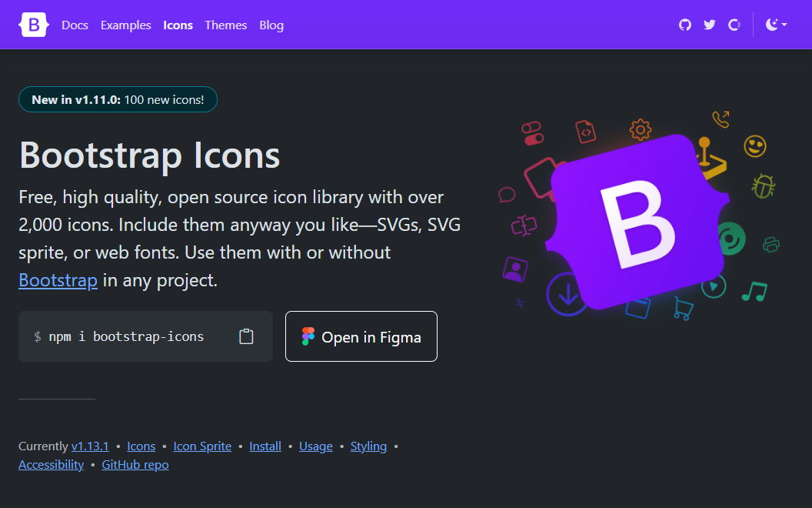Open the GitHub icon link
The image size is (812, 508).
(685, 25)
